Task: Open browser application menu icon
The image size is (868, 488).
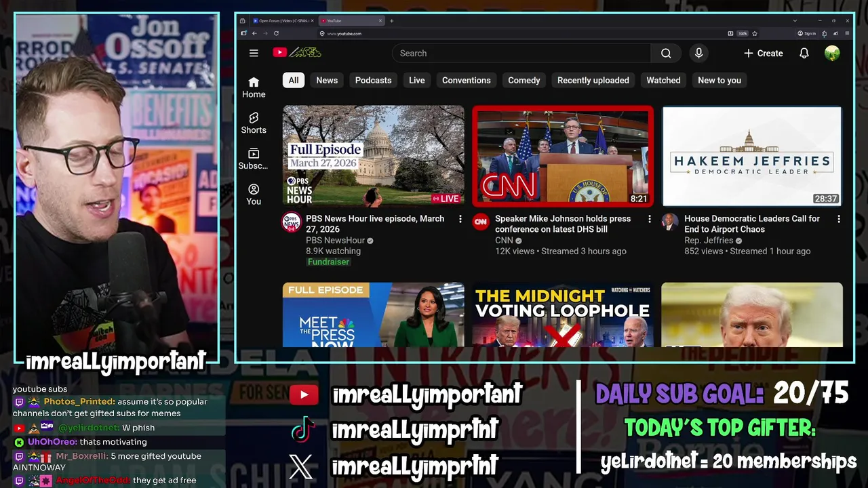Action: [847, 33]
